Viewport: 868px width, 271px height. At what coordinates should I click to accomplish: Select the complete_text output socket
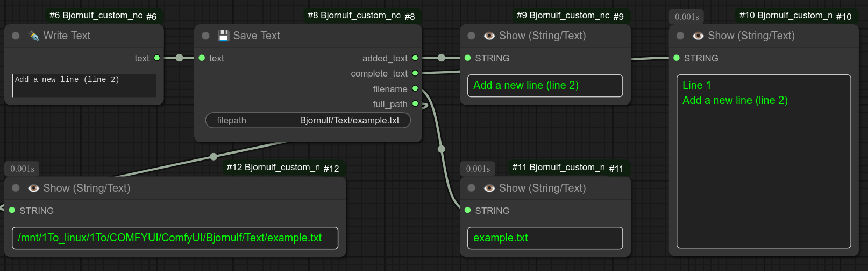coord(415,73)
